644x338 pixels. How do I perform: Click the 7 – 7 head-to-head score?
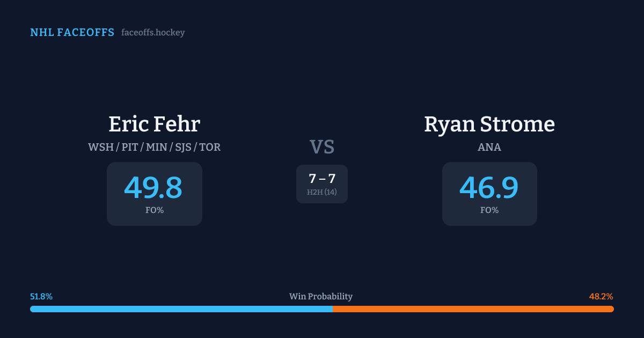point(321,179)
